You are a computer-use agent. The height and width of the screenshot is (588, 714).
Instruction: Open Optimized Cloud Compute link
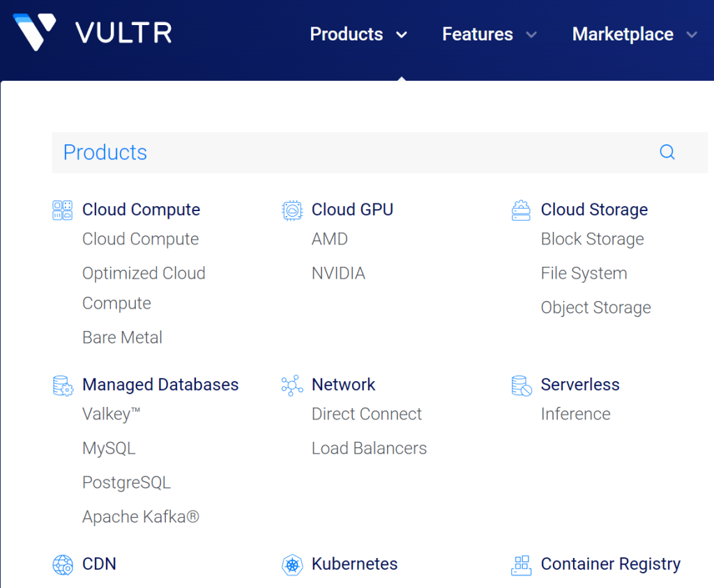tap(144, 288)
